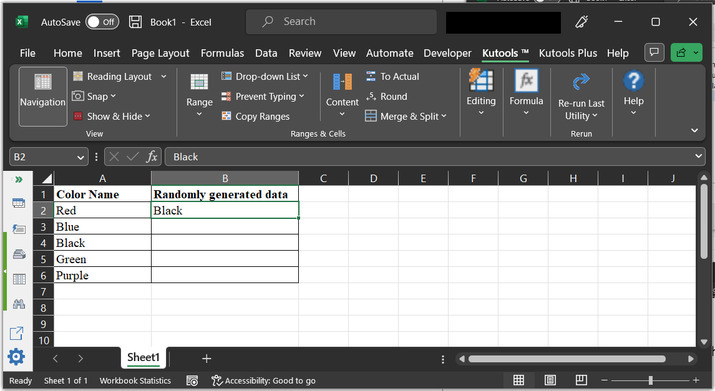This screenshot has width=715, height=391.
Task: Open the Kutools Navigation pane button
Action: 43,96
